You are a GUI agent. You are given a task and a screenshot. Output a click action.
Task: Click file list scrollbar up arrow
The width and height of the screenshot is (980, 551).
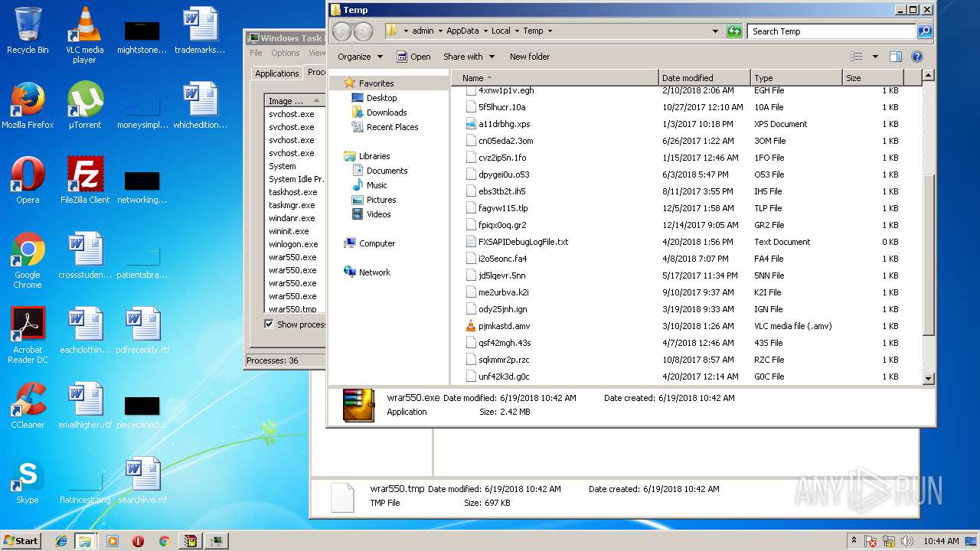tap(929, 76)
